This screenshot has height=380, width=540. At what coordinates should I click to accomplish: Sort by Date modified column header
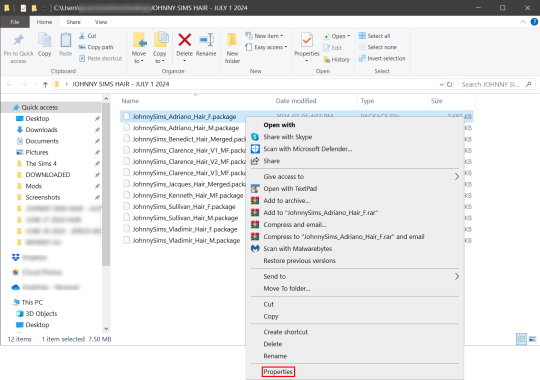(x=296, y=101)
